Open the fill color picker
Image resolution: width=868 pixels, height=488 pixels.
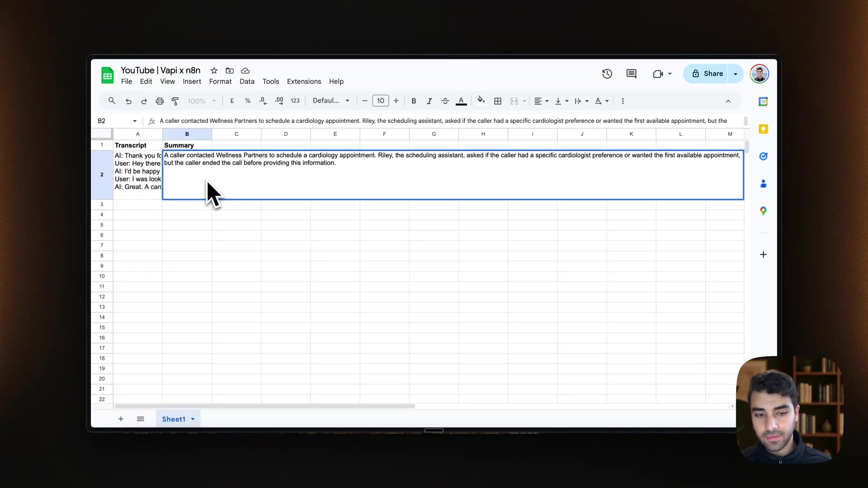481,101
